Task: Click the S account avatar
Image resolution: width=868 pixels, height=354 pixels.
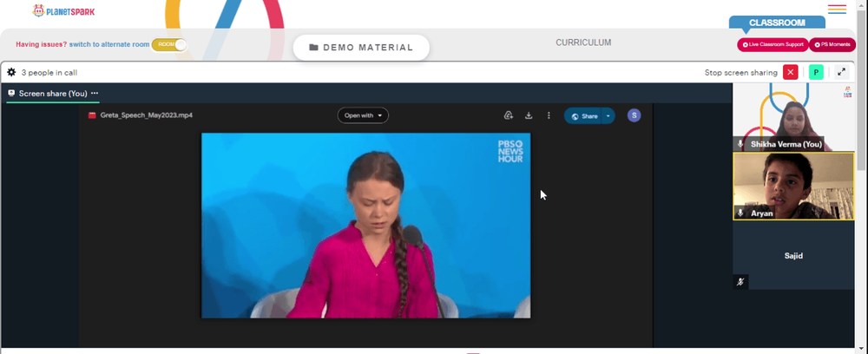Action: [x=634, y=115]
